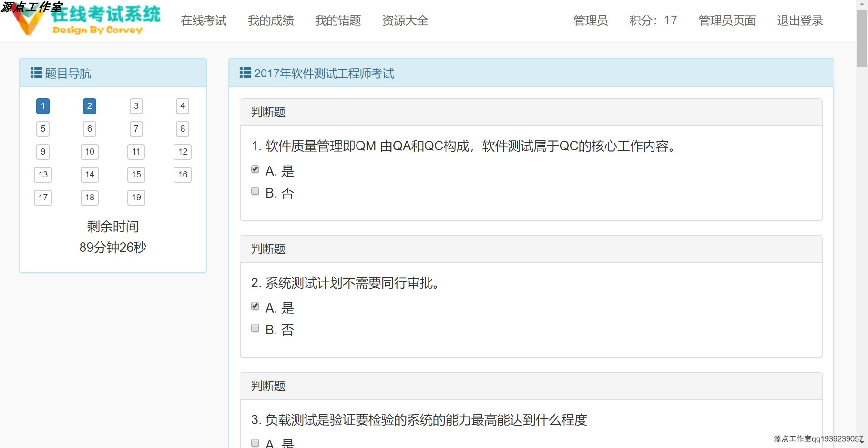Open the 我的错题 page

(x=338, y=21)
